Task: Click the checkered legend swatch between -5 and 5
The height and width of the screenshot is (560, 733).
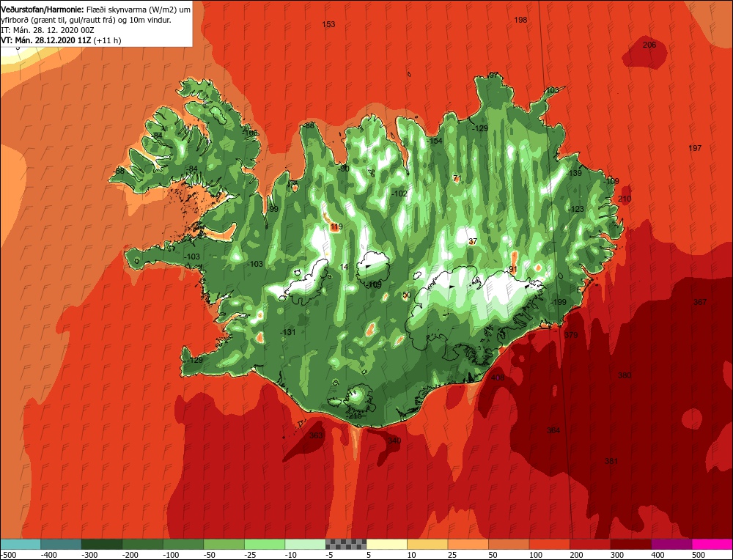Action: point(346,544)
